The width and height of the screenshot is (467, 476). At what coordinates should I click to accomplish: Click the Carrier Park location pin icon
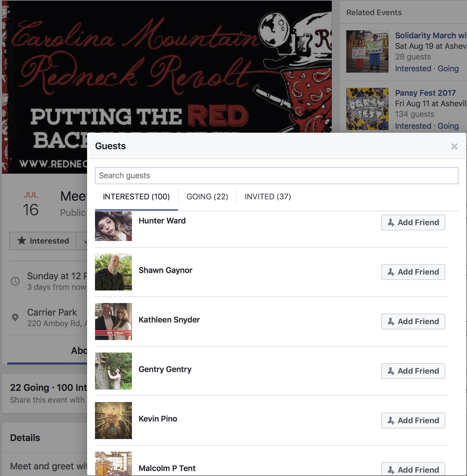(15, 318)
